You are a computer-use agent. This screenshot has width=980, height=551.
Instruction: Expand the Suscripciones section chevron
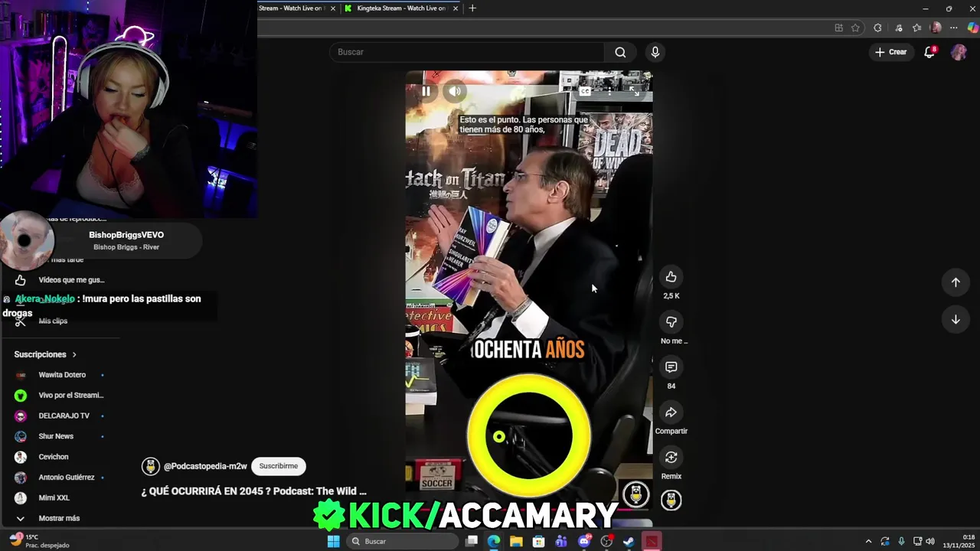pos(74,354)
